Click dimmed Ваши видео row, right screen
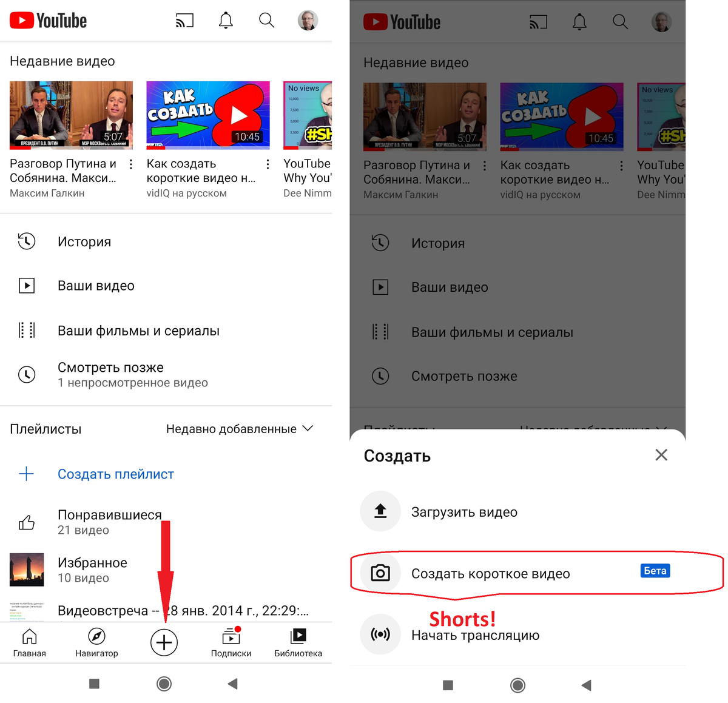 517,288
